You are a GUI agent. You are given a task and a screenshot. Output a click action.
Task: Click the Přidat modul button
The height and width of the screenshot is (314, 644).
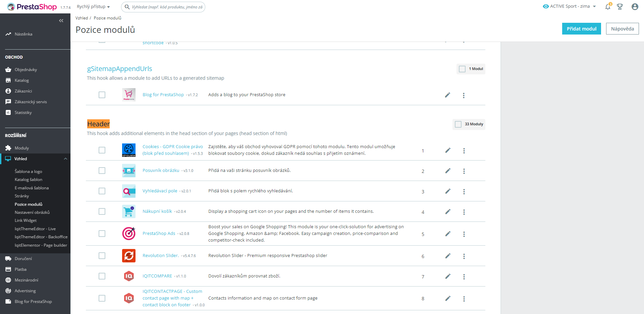[581, 29]
